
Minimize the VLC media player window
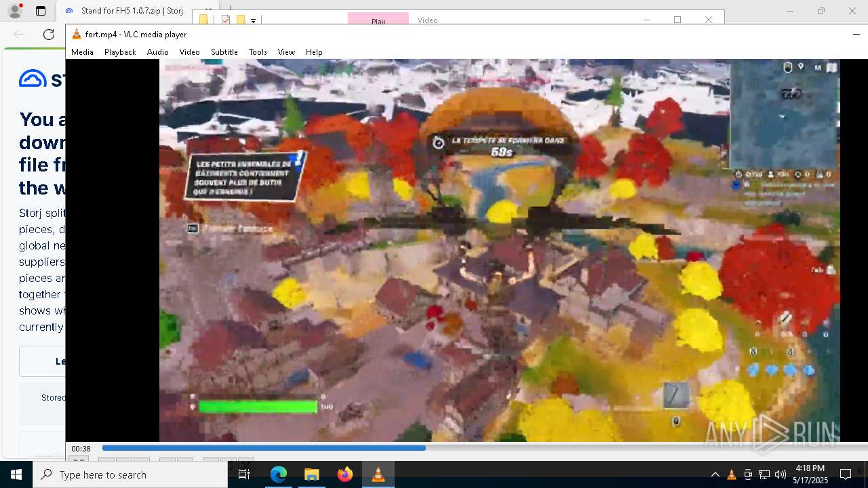click(x=856, y=35)
